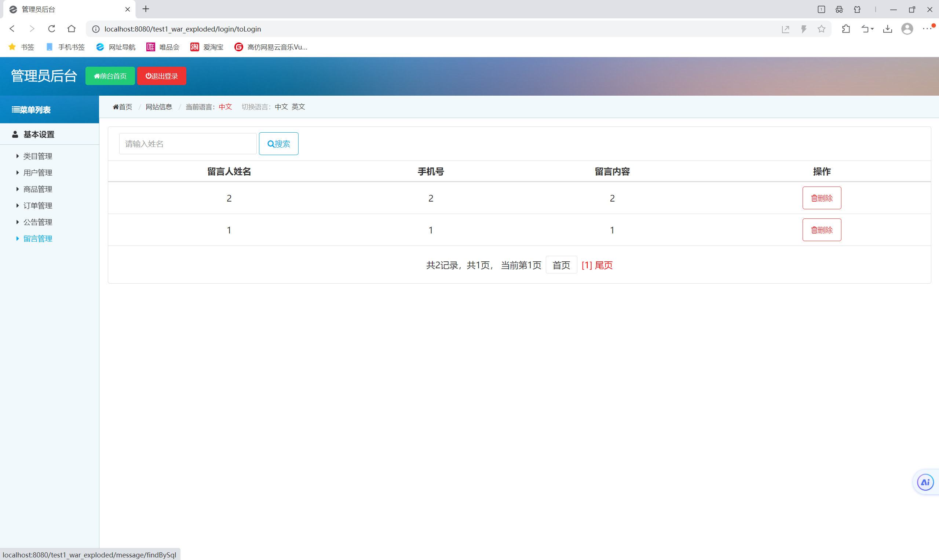
Task: Click the 共2记录 pagination summary text
Action: pos(442,265)
